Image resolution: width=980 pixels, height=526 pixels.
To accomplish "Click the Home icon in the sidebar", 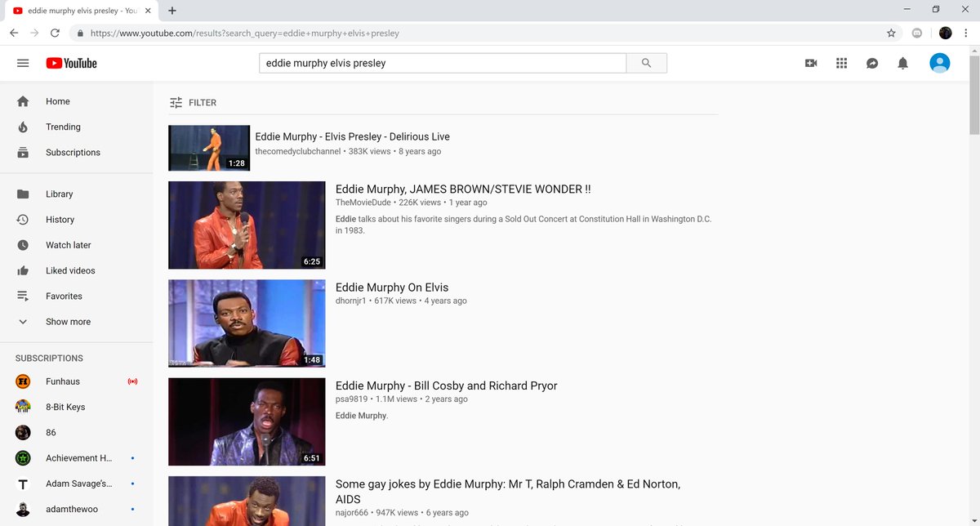I will [x=23, y=101].
